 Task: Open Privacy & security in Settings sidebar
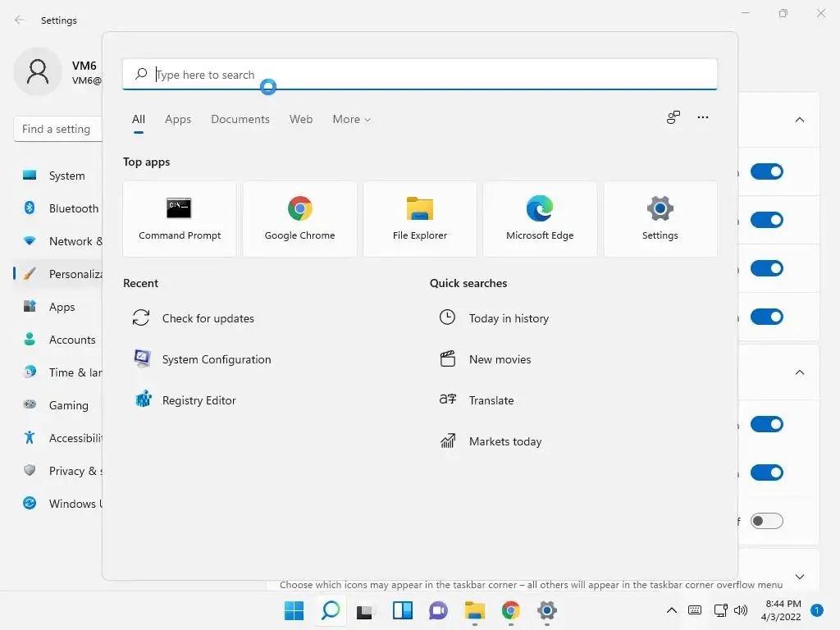(58, 471)
